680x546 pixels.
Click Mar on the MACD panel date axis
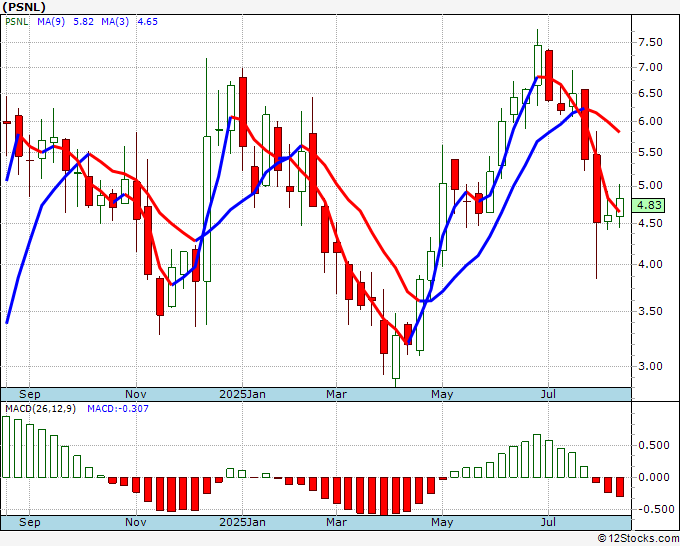pos(337,523)
